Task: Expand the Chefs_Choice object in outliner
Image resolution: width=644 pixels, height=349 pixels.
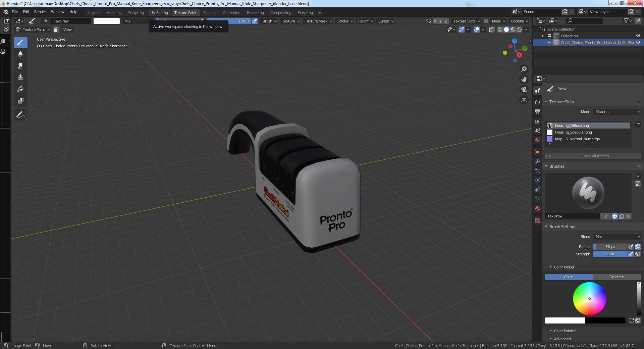Action: (x=549, y=42)
